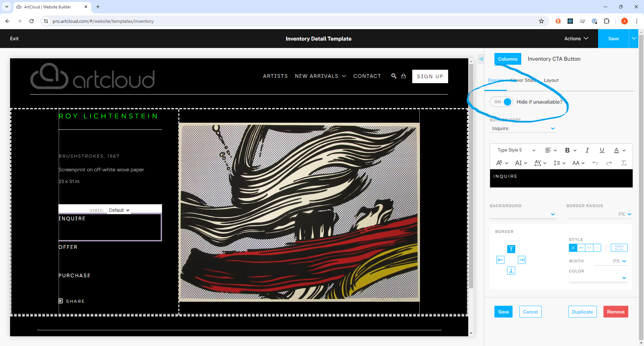
Task: Cancel the button settings changes
Action: pos(530,312)
